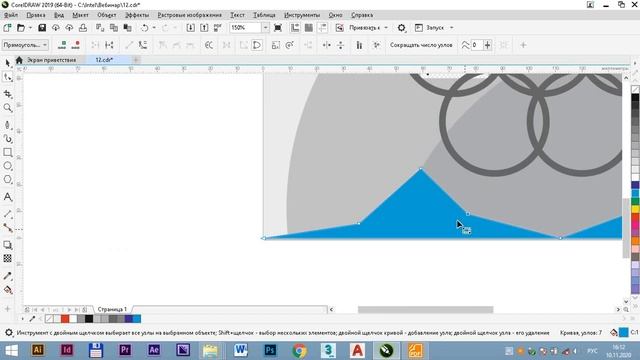The image size is (640, 360).
Task: Open Google Chrome from the taskbar
Action: click(299, 350)
